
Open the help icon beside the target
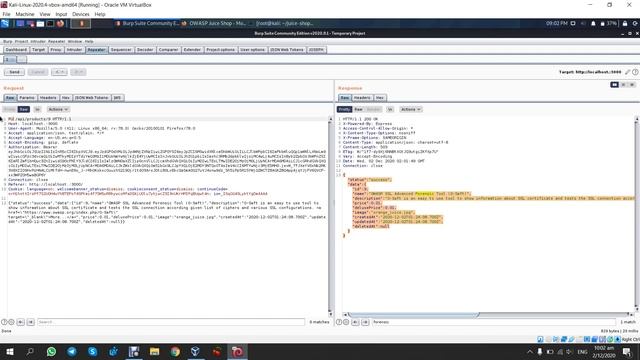pos(635,72)
